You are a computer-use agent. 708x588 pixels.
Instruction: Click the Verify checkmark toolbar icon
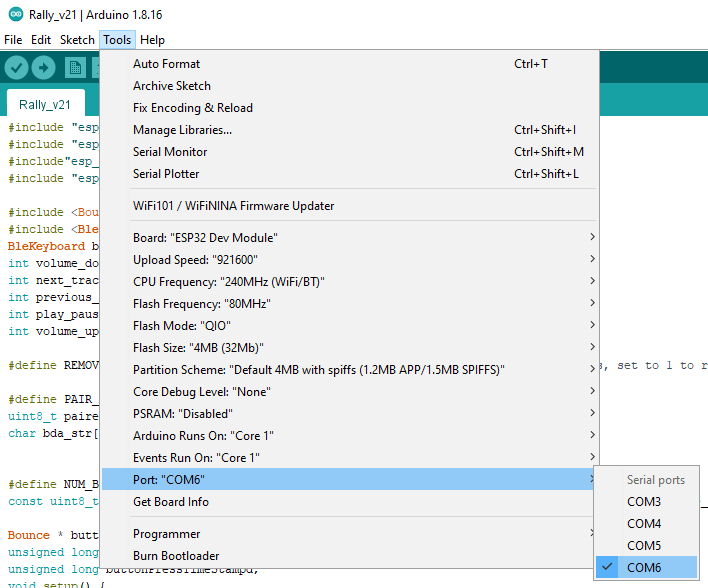(16, 68)
